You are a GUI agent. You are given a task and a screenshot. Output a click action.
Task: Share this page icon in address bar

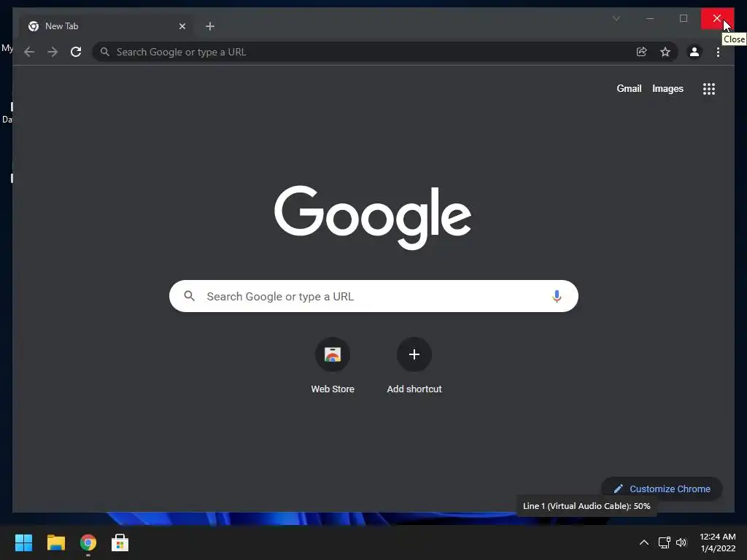click(x=642, y=52)
